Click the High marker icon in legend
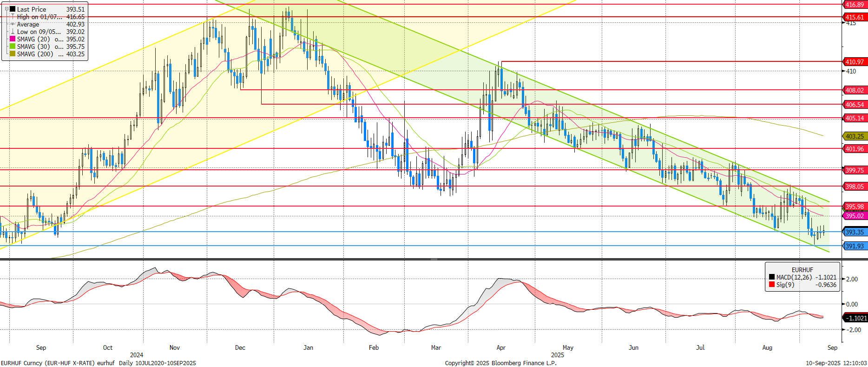 [13, 17]
